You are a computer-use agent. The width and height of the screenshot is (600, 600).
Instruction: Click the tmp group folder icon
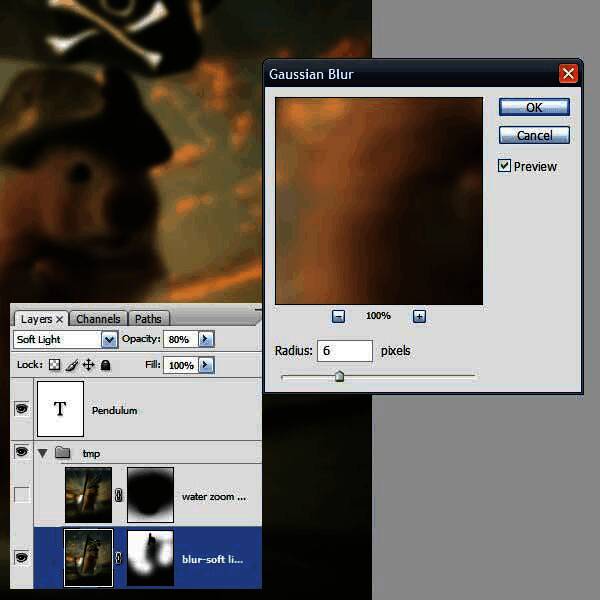63,453
